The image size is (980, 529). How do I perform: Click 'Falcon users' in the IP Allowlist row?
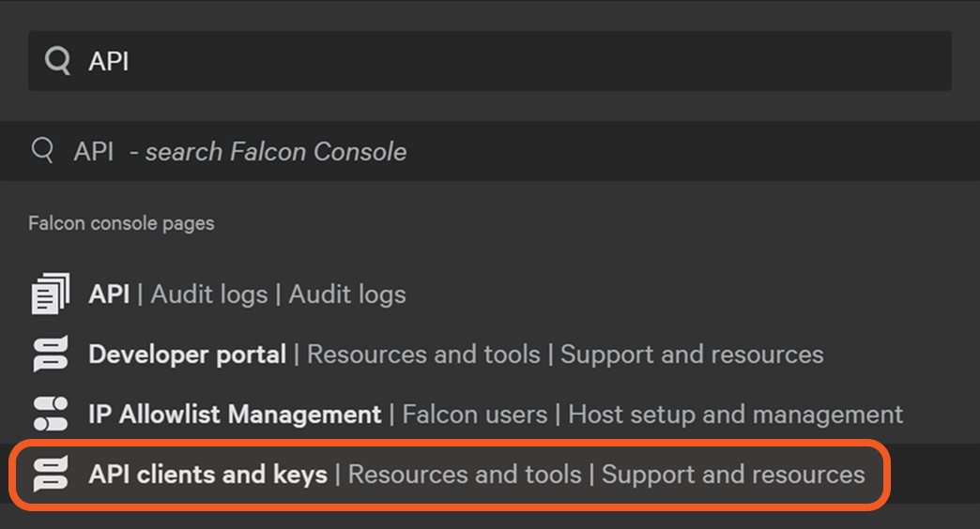tap(474, 414)
